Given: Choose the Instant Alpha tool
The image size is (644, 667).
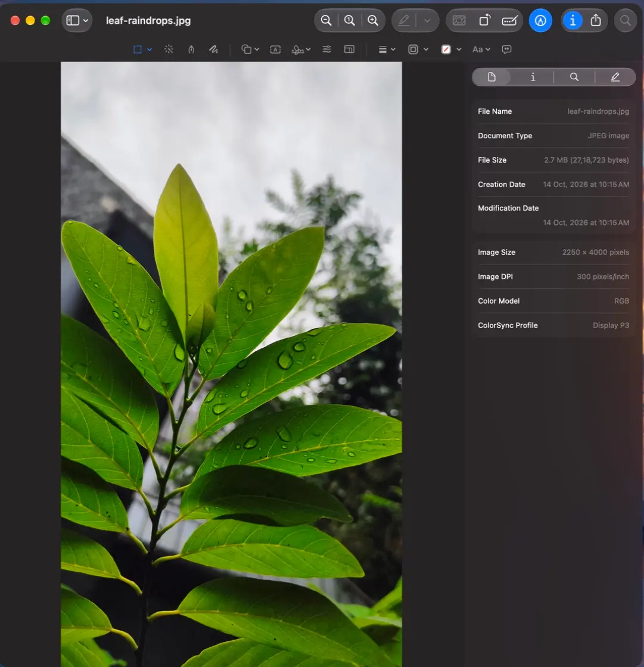Looking at the screenshot, I should pos(169,49).
